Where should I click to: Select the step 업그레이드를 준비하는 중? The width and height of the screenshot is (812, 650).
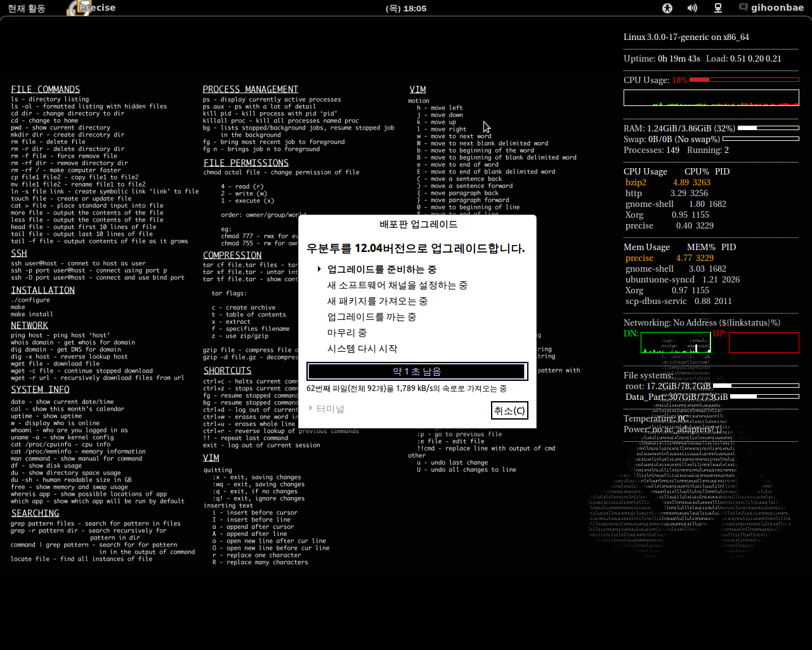point(382,269)
